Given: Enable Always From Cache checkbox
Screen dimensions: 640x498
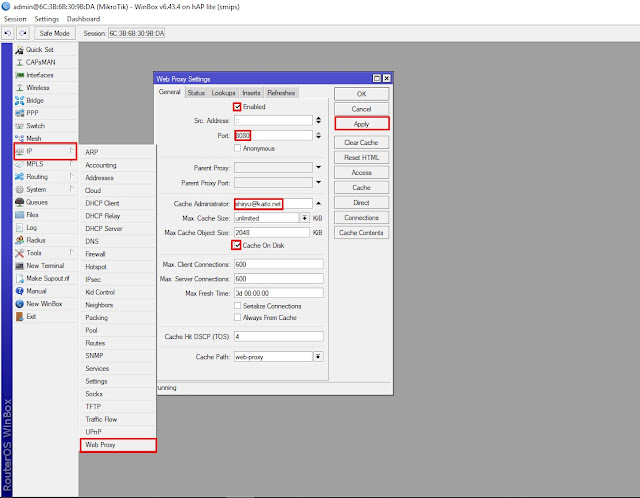Looking at the screenshot, I should (x=238, y=317).
